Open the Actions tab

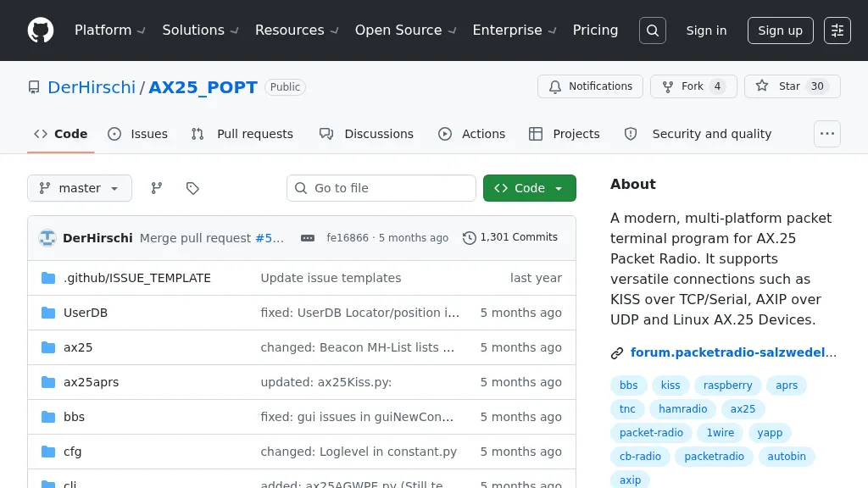tap(472, 134)
